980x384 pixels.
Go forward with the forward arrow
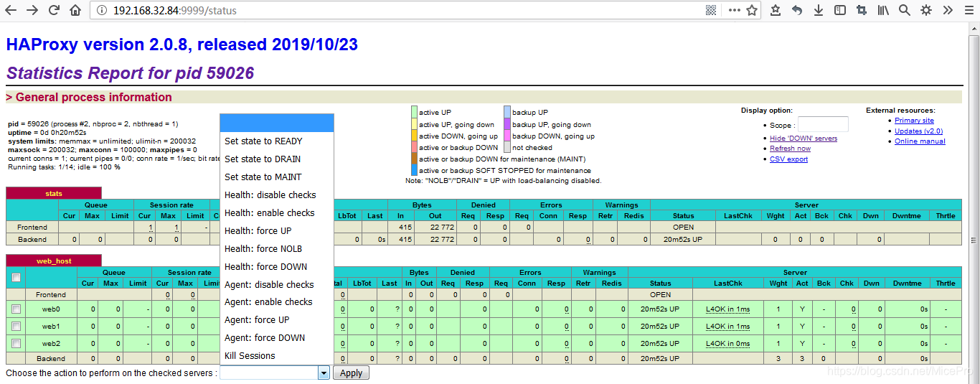[32, 11]
